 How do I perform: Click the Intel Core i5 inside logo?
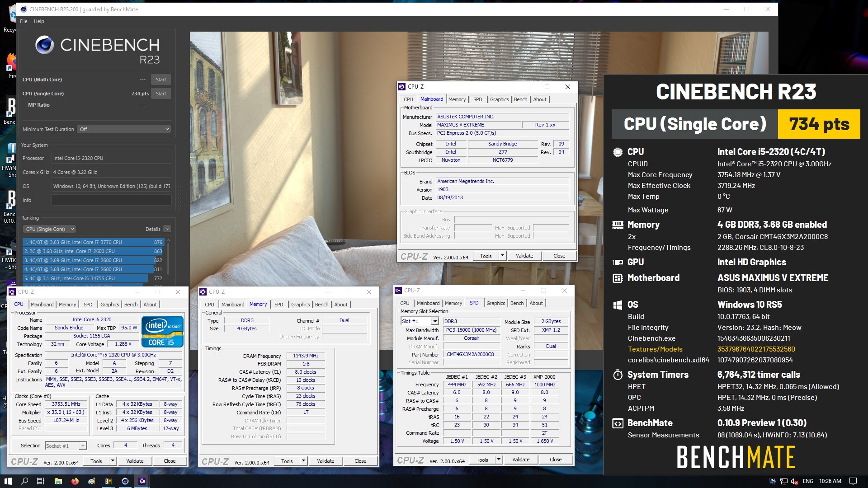pos(162,332)
